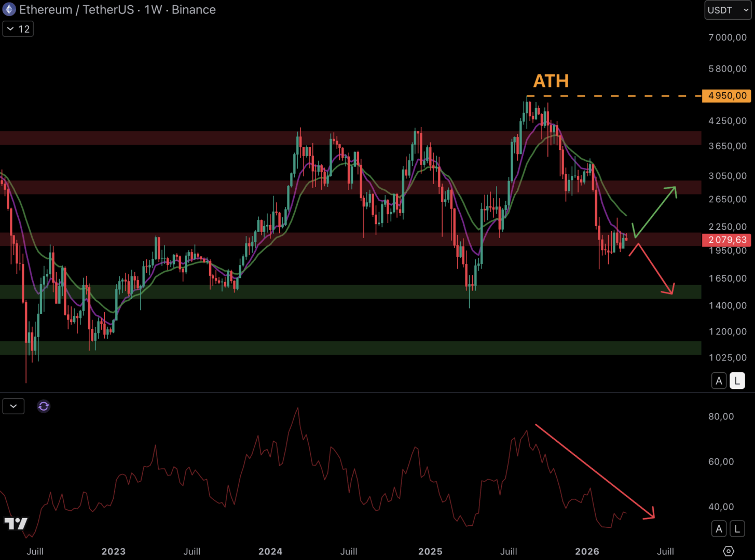Toggle log scale L in the indicator pane
755x560 pixels.
[x=737, y=529]
